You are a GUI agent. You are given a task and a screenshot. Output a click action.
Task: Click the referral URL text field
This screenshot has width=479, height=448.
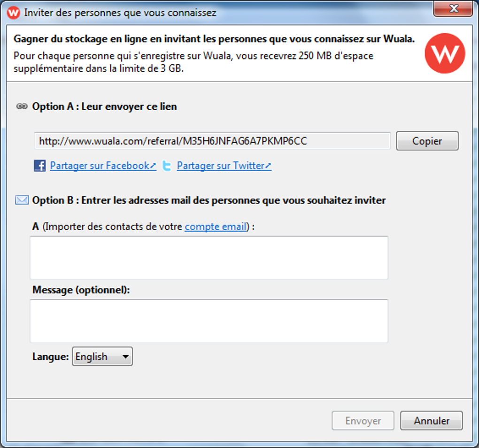212,141
